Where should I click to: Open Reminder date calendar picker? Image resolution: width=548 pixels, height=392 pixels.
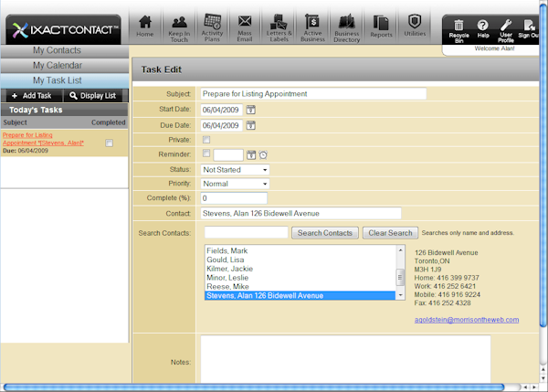[x=251, y=155]
